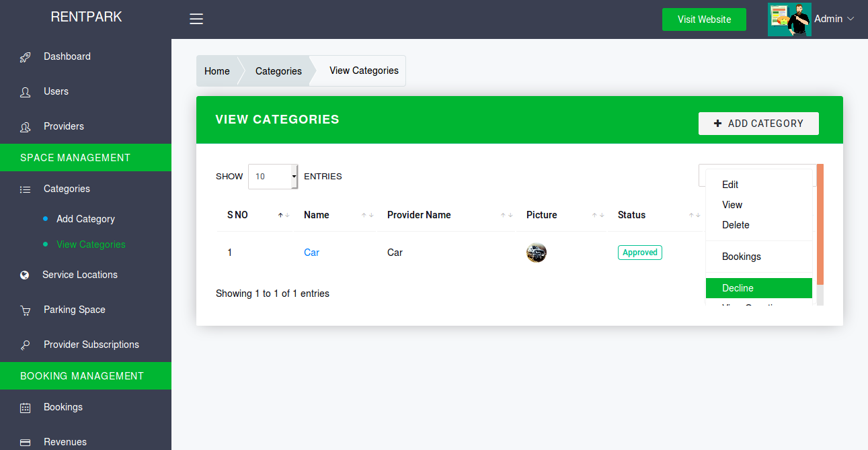The width and height of the screenshot is (868, 450).
Task: Click the View Categories breadcrumb
Action: tap(364, 71)
